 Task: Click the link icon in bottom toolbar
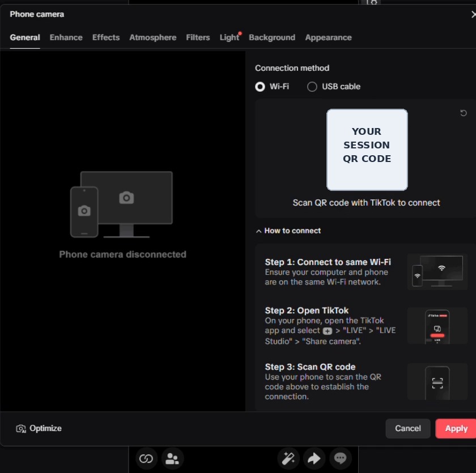(x=146, y=458)
